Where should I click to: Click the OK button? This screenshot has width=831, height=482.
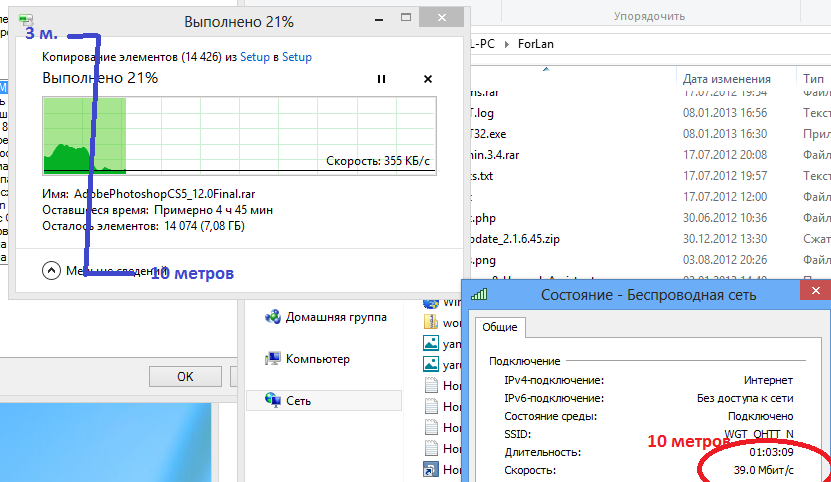(185, 376)
